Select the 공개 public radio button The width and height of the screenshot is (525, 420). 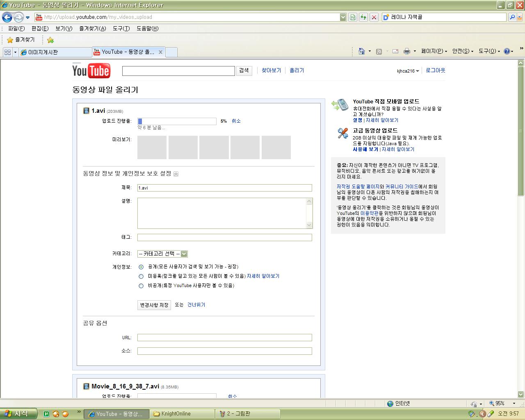click(x=141, y=267)
